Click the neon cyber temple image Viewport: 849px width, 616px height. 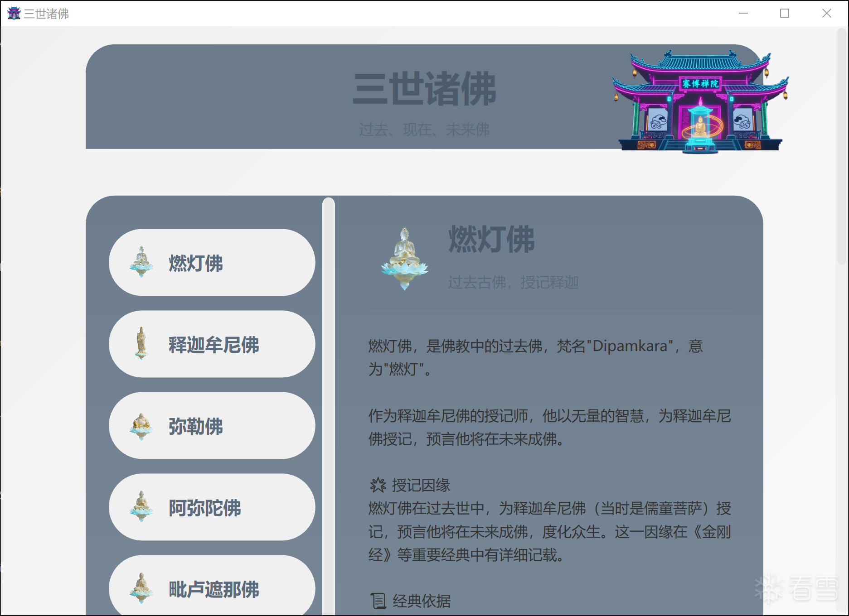[x=700, y=101]
